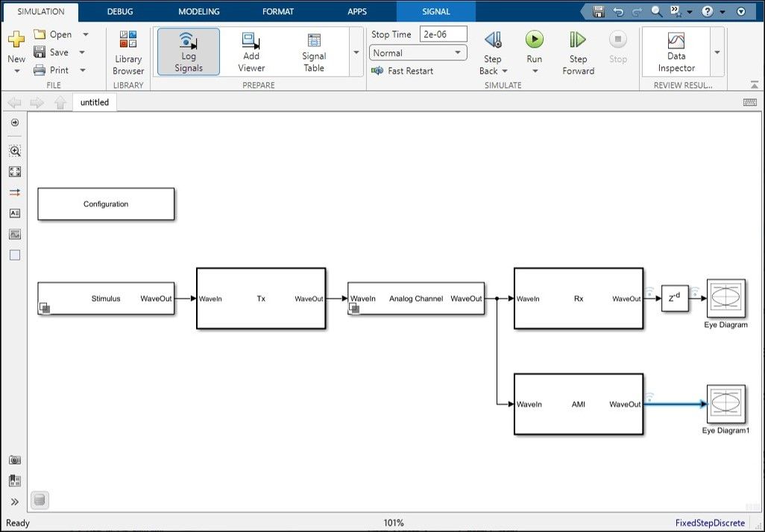Click the screenshot camera icon in the sidebar

pos(15,460)
